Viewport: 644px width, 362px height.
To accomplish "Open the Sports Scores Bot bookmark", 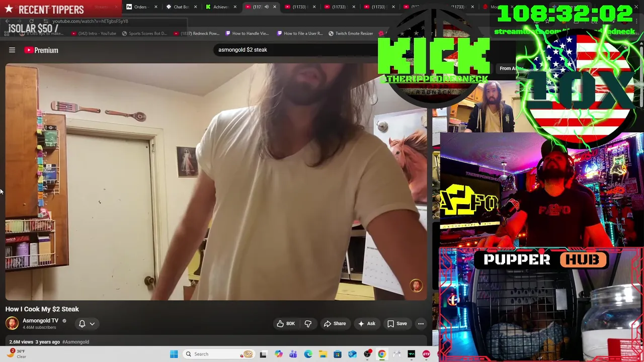I will coord(144,34).
